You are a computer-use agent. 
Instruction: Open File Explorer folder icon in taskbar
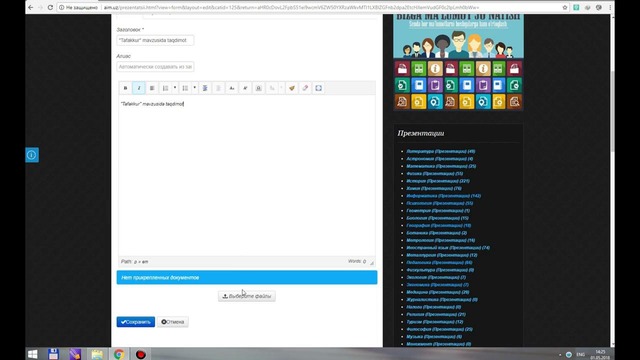point(97,354)
